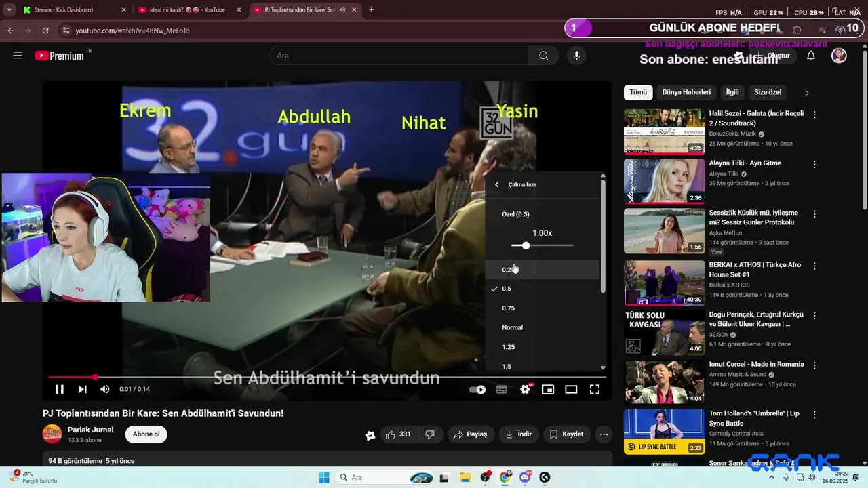This screenshot has height=488, width=868.
Task: Select the Tümü filter chip
Action: pos(638,92)
